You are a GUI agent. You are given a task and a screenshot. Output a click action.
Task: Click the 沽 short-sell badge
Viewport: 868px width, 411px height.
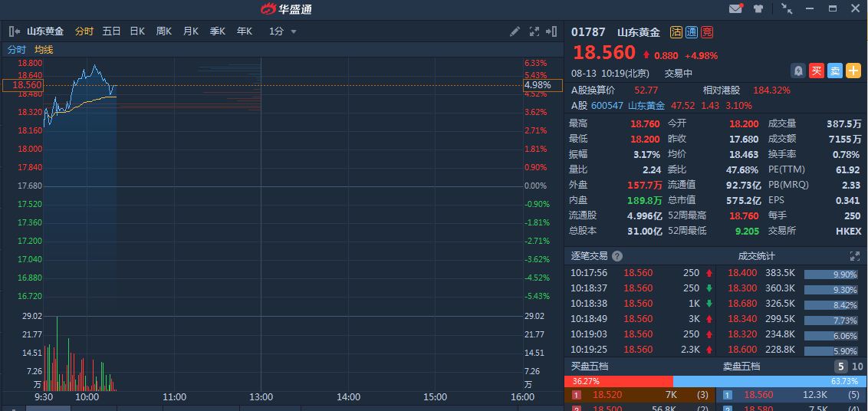(x=676, y=32)
